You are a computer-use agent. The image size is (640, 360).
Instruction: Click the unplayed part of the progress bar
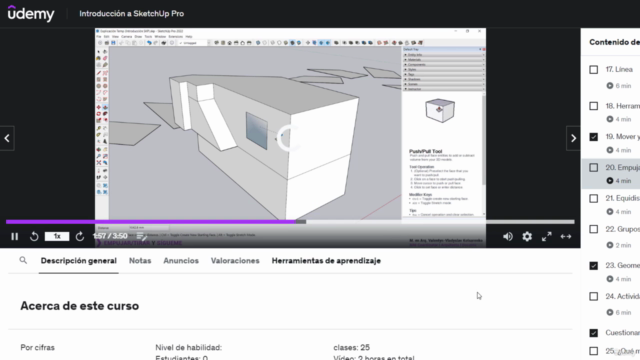440,222
